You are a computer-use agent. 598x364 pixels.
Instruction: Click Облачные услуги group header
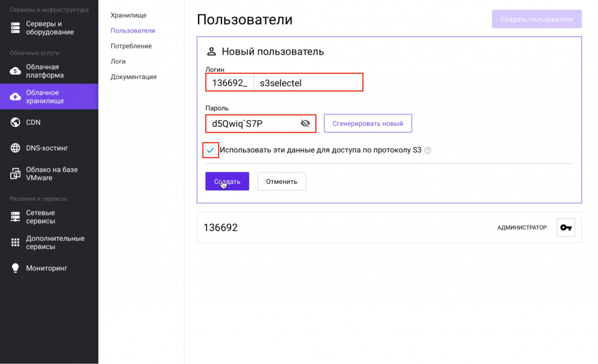[x=35, y=53]
